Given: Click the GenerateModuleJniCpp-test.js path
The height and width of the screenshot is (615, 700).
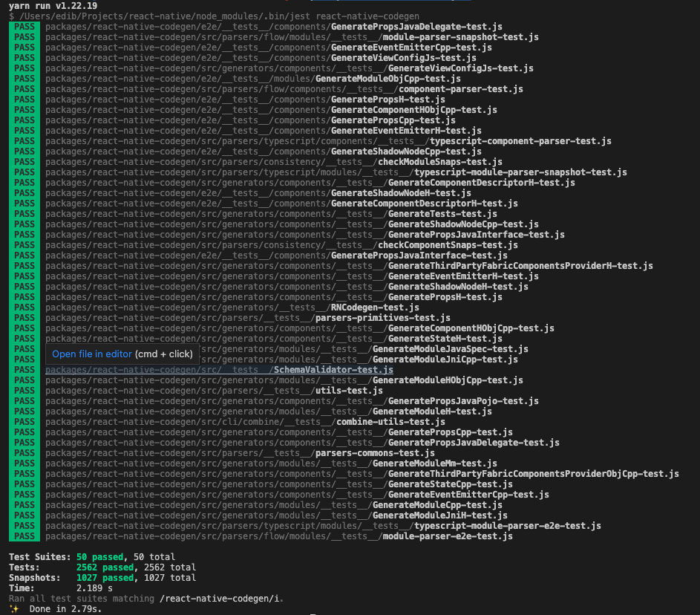Looking at the screenshot, I should tap(359, 359).
